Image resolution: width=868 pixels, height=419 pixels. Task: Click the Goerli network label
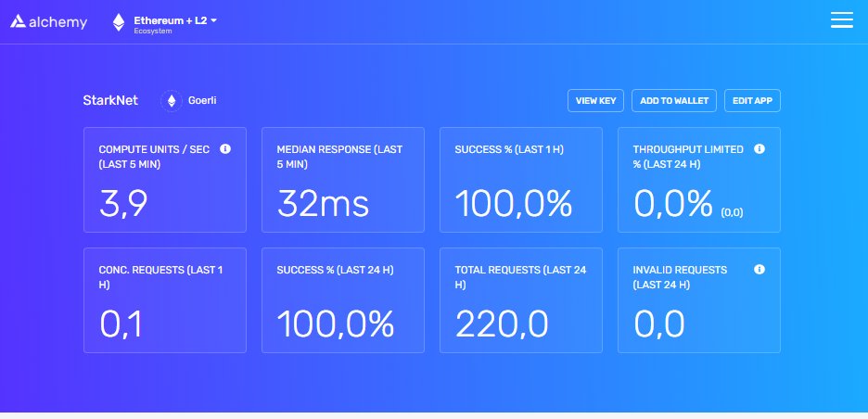tap(202, 101)
